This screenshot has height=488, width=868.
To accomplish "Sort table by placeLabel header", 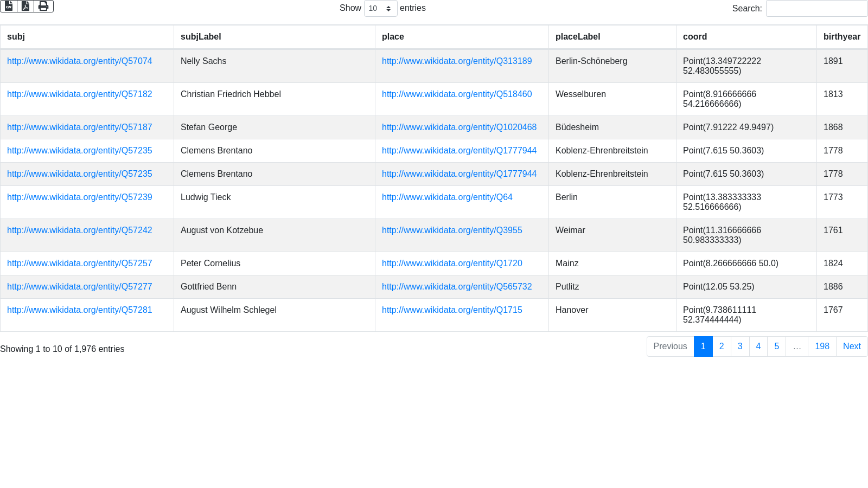I will click(578, 37).
